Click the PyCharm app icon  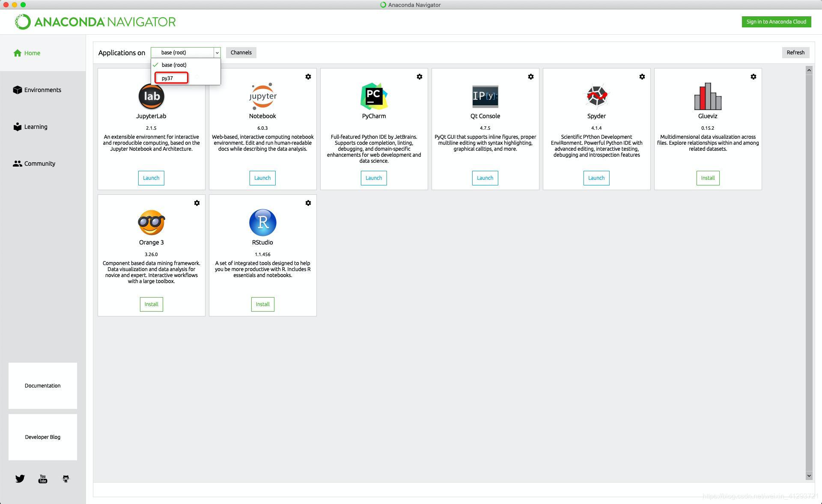pos(374,96)
